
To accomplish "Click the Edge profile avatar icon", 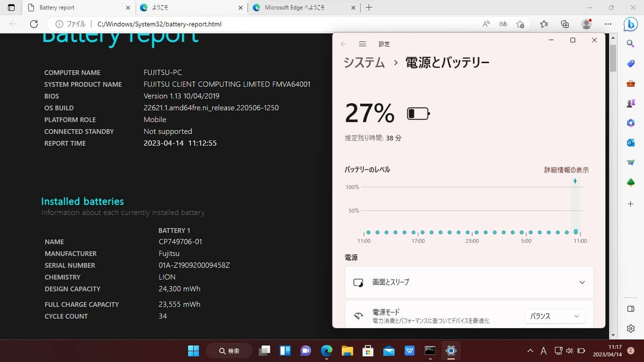I will pyautogui.click(x=586, y=24).
